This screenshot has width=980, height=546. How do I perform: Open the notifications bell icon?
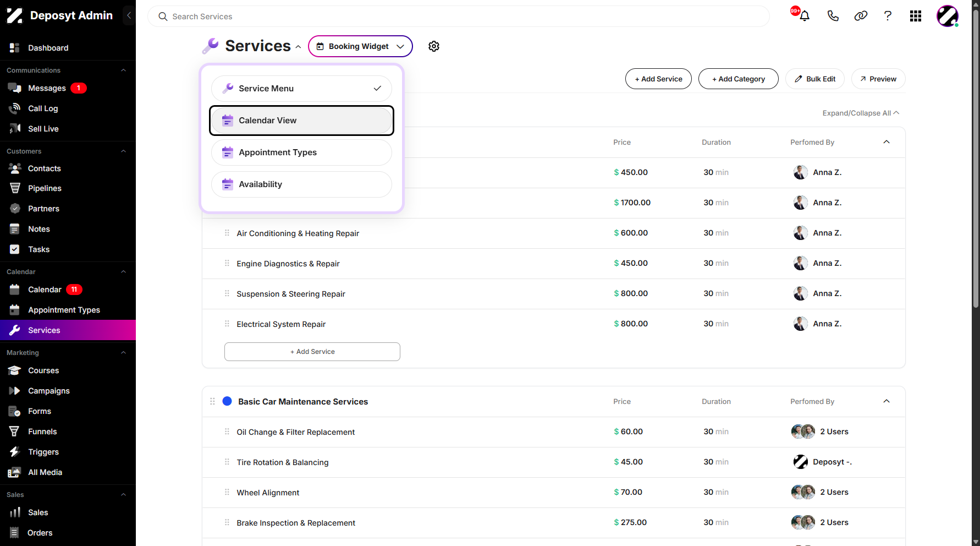tap(804, 16)
